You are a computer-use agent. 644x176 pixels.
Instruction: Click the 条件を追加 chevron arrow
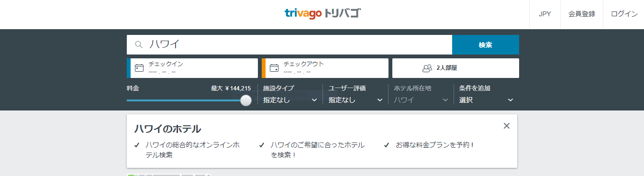(x=511, y=100)
